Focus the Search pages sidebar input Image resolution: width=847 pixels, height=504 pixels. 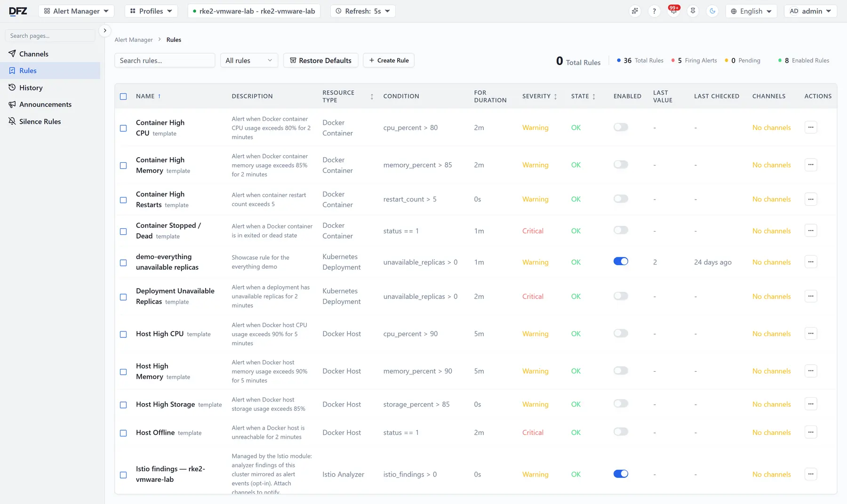click(50, 36)
